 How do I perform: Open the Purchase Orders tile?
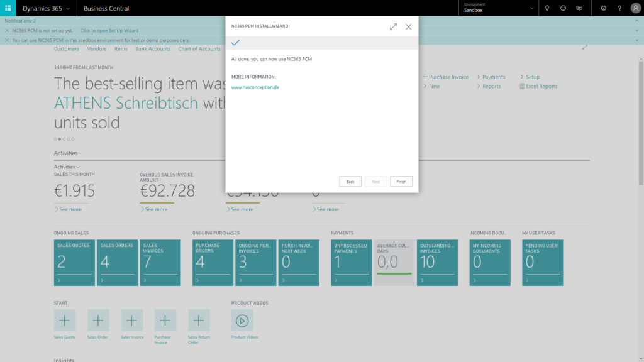[x=213, y=263]
